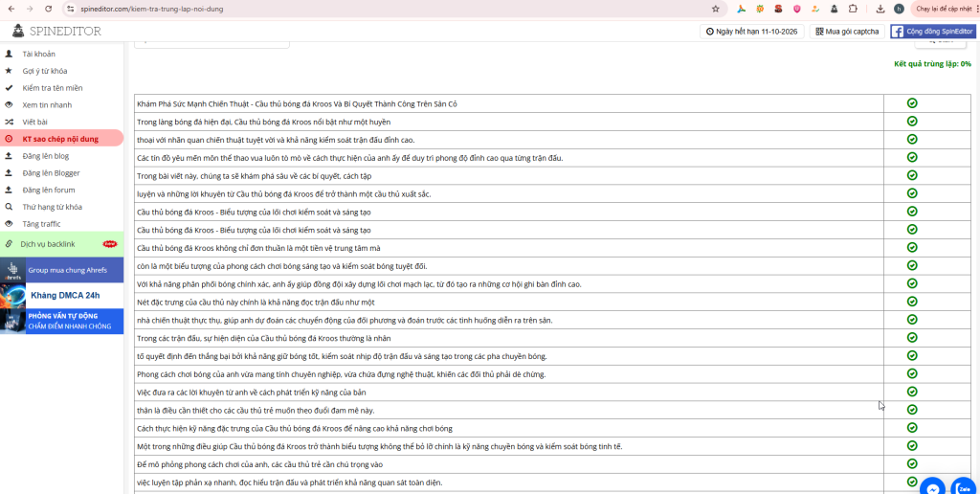
Task: Click green check for the 'Khám Phá Sức Mạnh' row
Action: (x=912, y=103)
